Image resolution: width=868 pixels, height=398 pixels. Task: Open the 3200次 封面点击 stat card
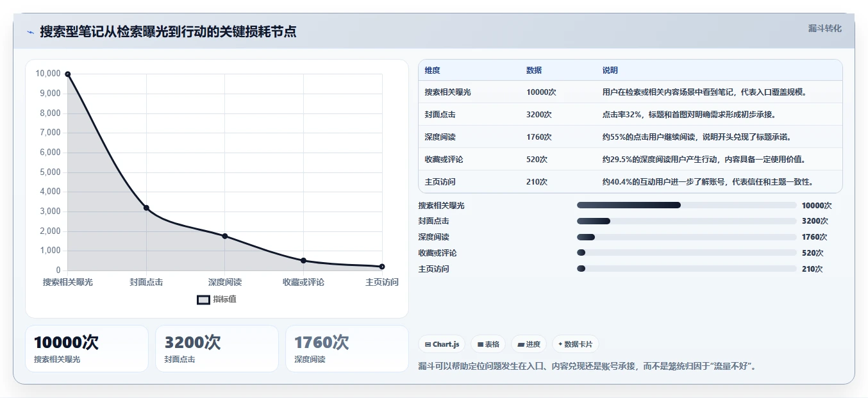[x=217, y=349]
